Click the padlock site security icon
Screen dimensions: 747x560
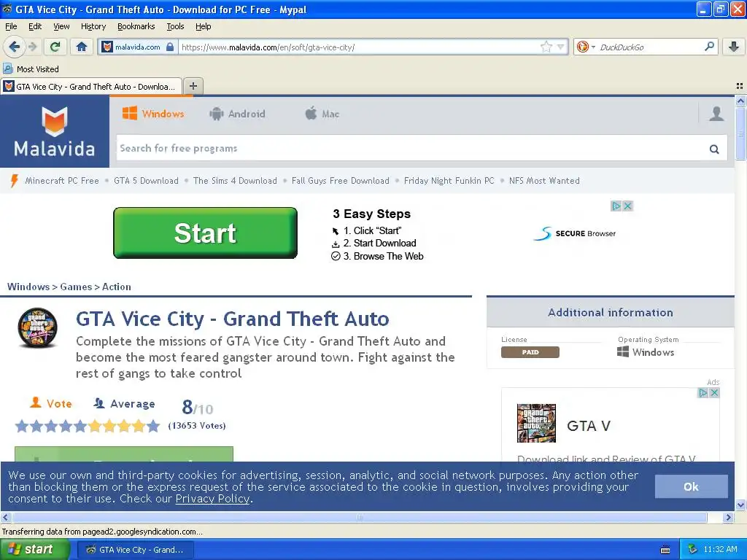tap(170, 47)
